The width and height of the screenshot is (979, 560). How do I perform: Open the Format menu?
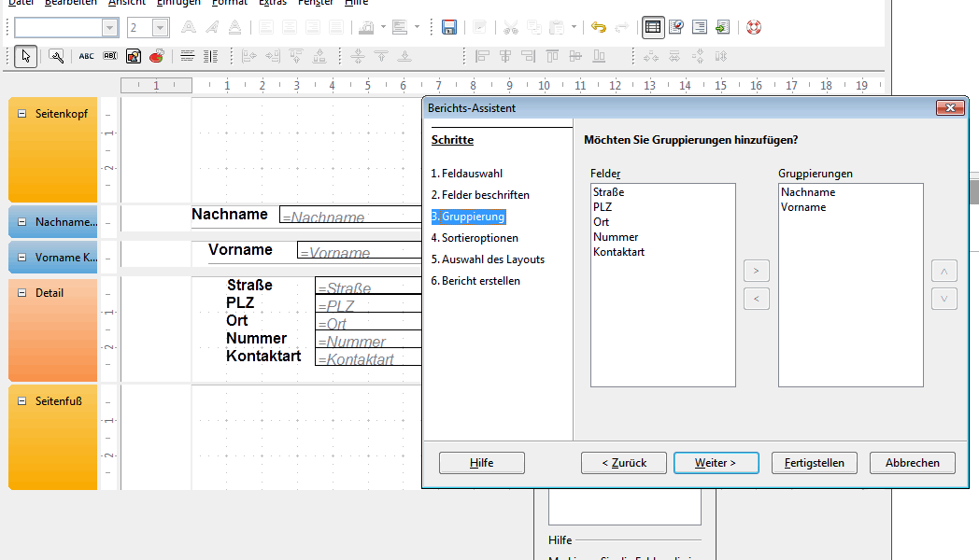point(229,3)
